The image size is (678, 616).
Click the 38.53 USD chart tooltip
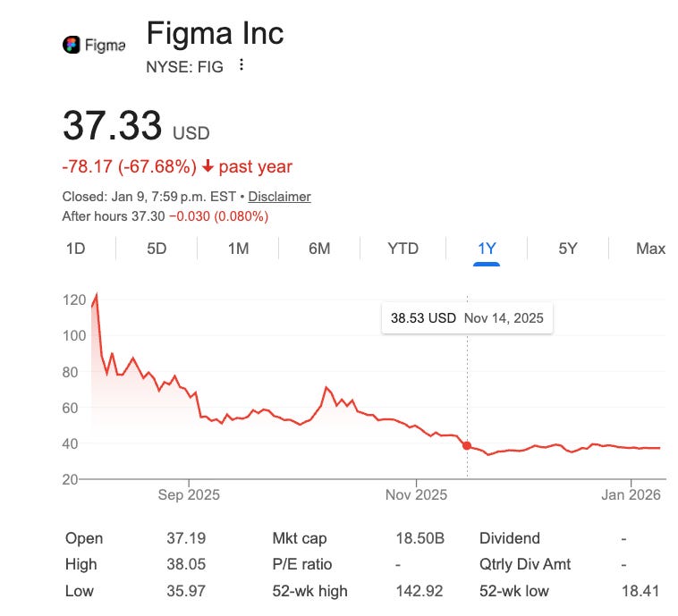coord(467,318)
